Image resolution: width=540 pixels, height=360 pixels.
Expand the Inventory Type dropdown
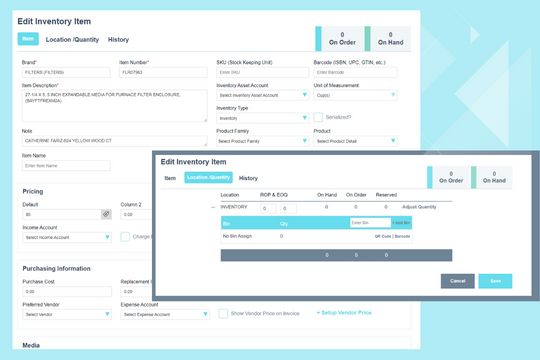coord(262,118)
